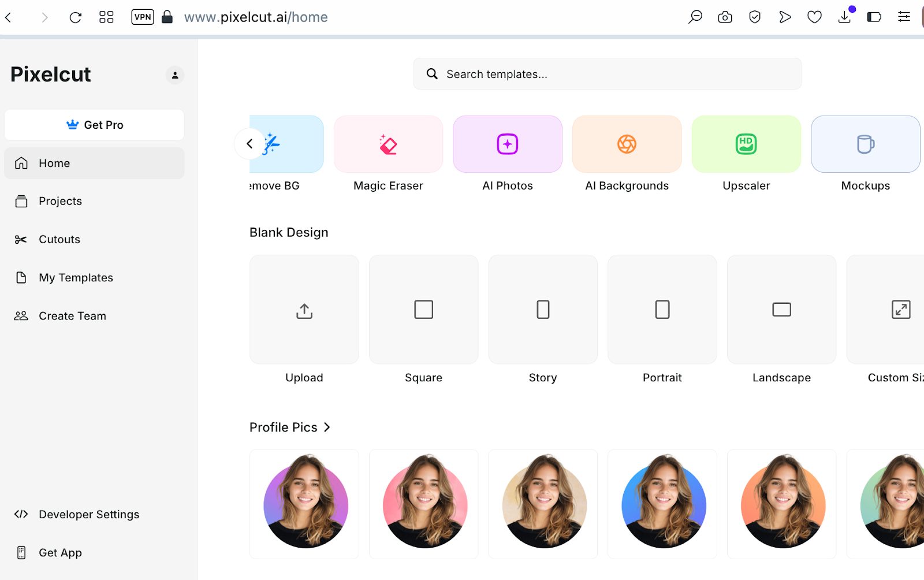
Task: Toggle the VPN badge
Action: (x=143, y=17)
